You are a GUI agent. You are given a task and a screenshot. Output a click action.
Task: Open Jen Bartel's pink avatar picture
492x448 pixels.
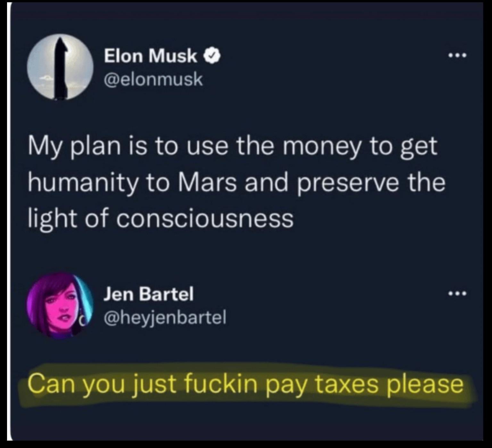[60, 305]
